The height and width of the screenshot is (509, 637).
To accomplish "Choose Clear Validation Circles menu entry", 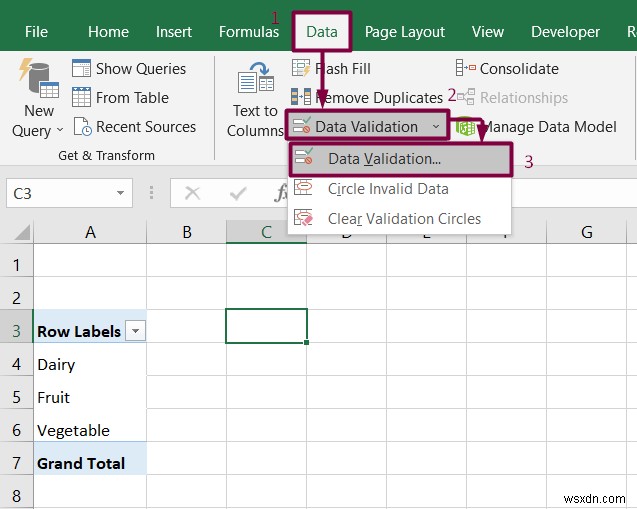I will (400, 219).
